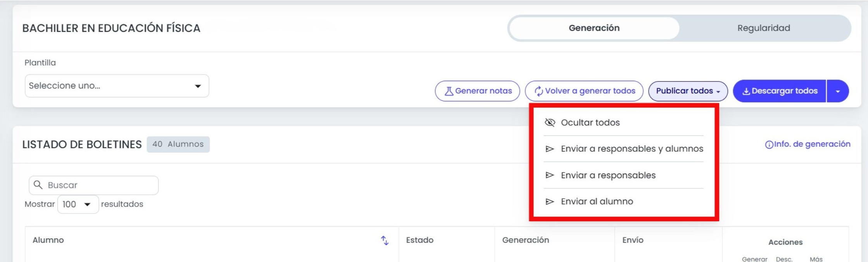Open the Plantilla dropdown Seleccione uno
The height and width of the screenshot is (262, 868).
(x=117, y=86)
